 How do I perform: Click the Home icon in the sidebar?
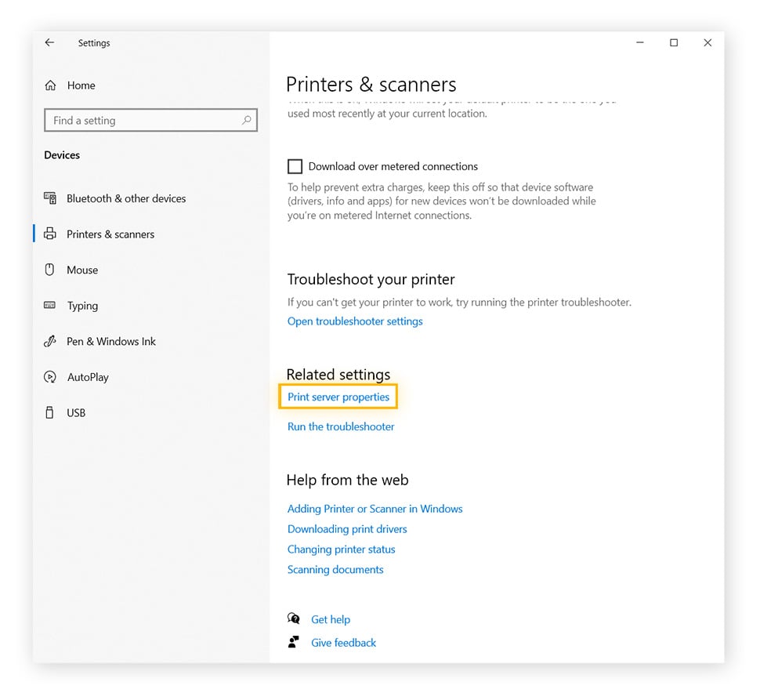49,85
